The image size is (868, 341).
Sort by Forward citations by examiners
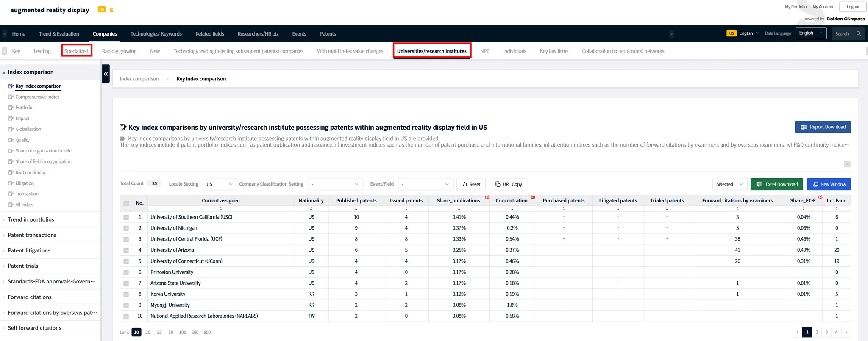coord(737,208)
